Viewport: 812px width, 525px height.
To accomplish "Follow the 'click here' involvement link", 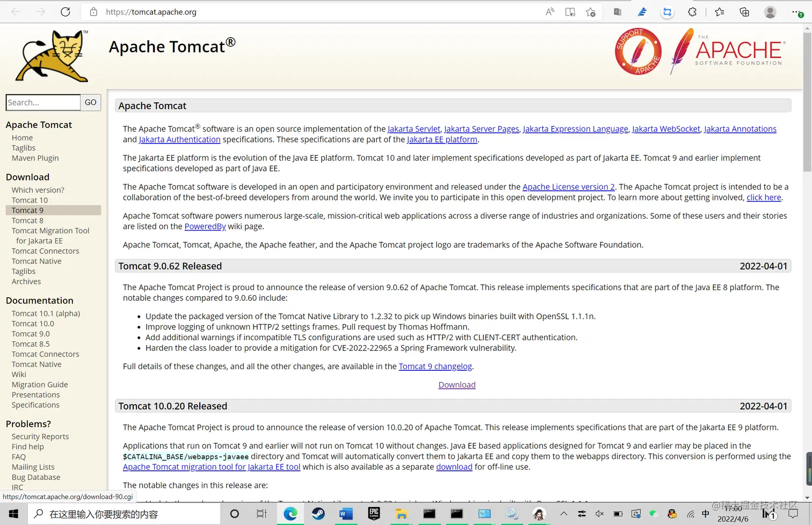I will coord(764,198).
